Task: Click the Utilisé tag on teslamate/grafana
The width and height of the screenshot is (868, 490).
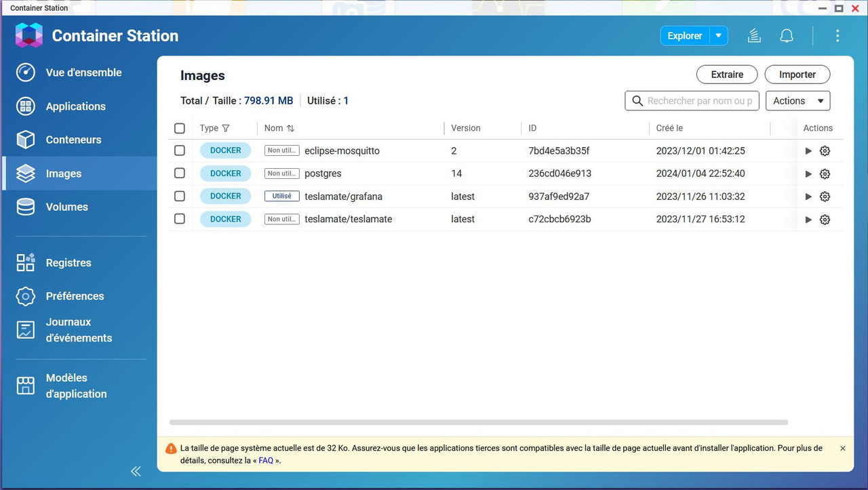Action: [282, 196]
